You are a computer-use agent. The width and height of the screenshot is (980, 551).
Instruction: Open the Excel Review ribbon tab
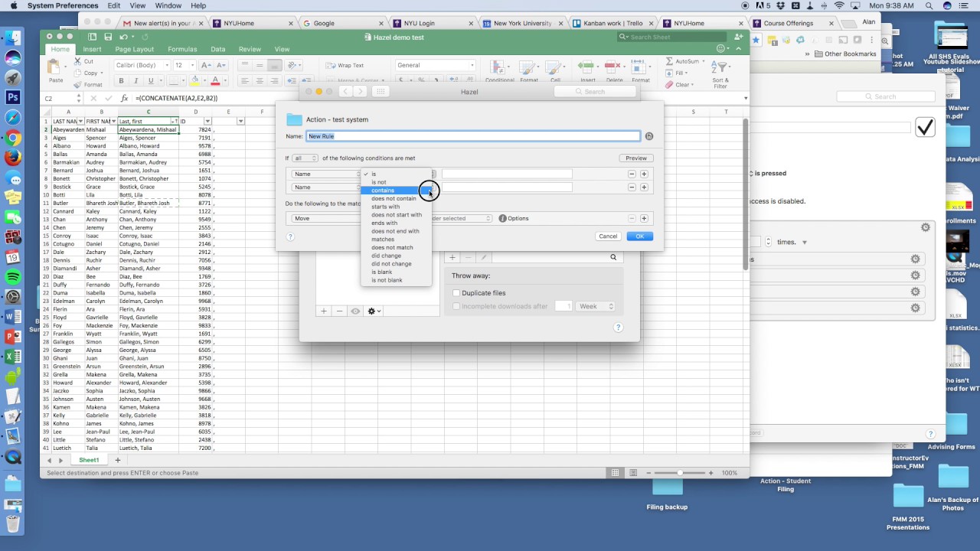tap(250, 49)
